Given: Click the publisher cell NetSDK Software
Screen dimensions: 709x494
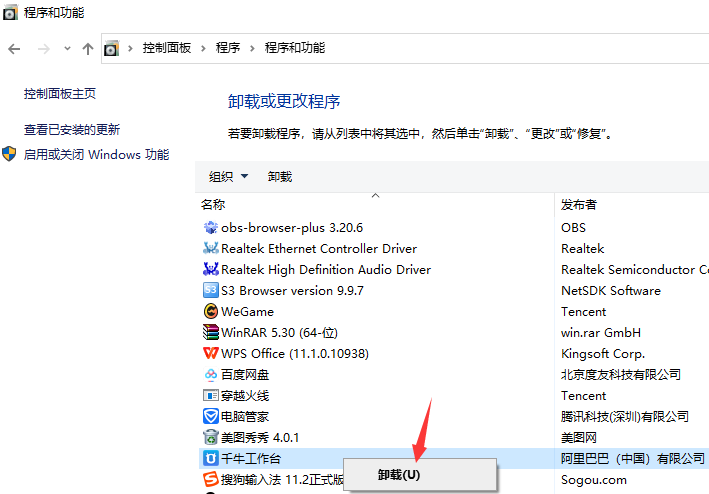Looking at the screenshot, I should click(610, 291).
